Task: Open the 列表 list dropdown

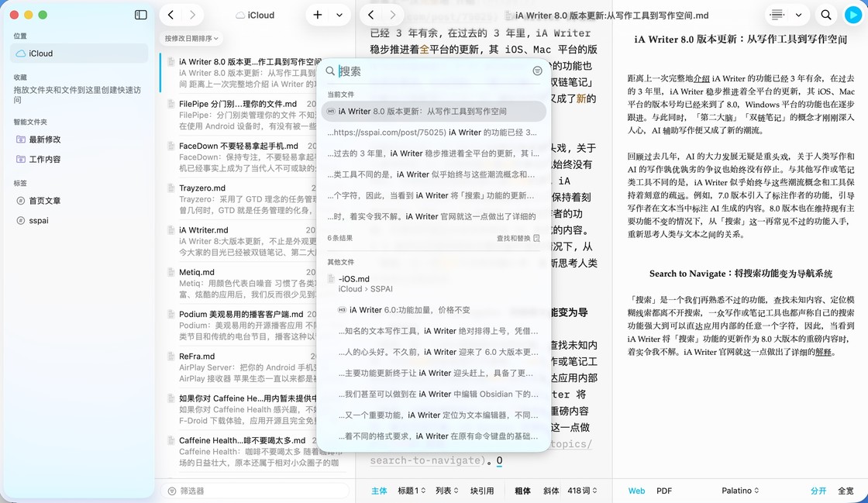Action: pyautogui.click(x=446, y=491)
